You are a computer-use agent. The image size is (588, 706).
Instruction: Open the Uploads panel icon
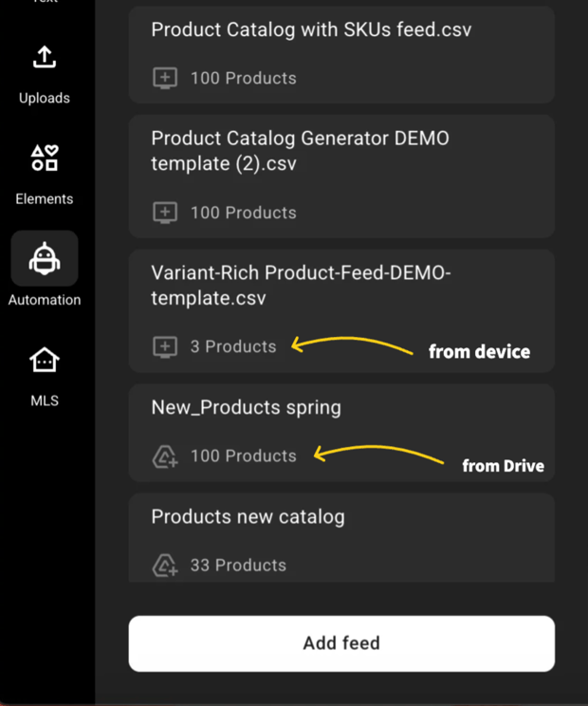tap(44, 59)
